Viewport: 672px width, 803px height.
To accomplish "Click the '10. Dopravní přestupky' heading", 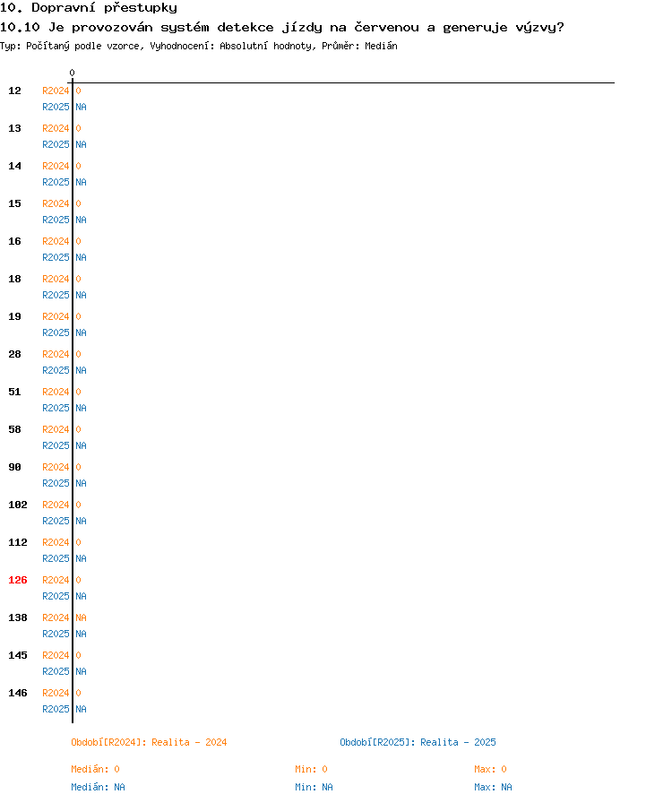I will pos(89,8).
